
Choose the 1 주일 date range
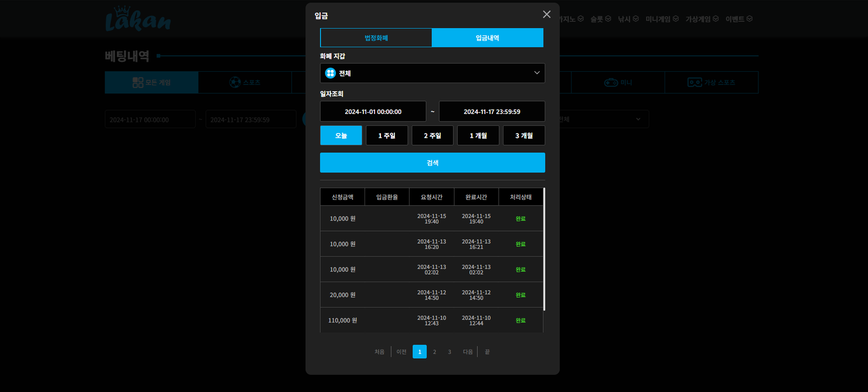click(x=387, y=136)
